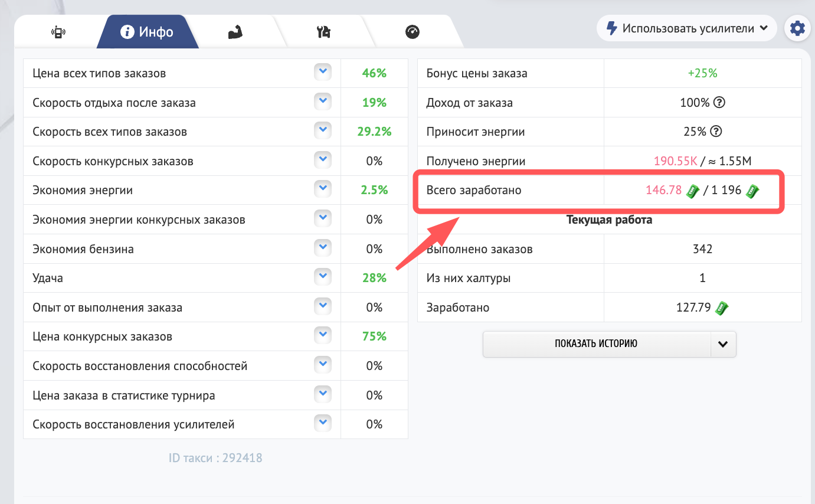Open the walkie-talkie radio tab
Viewport: 815px width, 504px height.
pyautogui.click(x=57, y=32)
